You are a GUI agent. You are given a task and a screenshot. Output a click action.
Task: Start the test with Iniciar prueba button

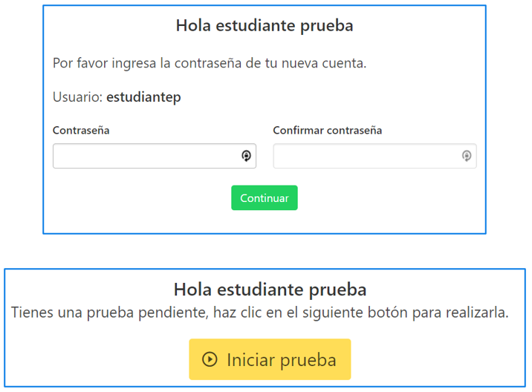pos(270,360)
